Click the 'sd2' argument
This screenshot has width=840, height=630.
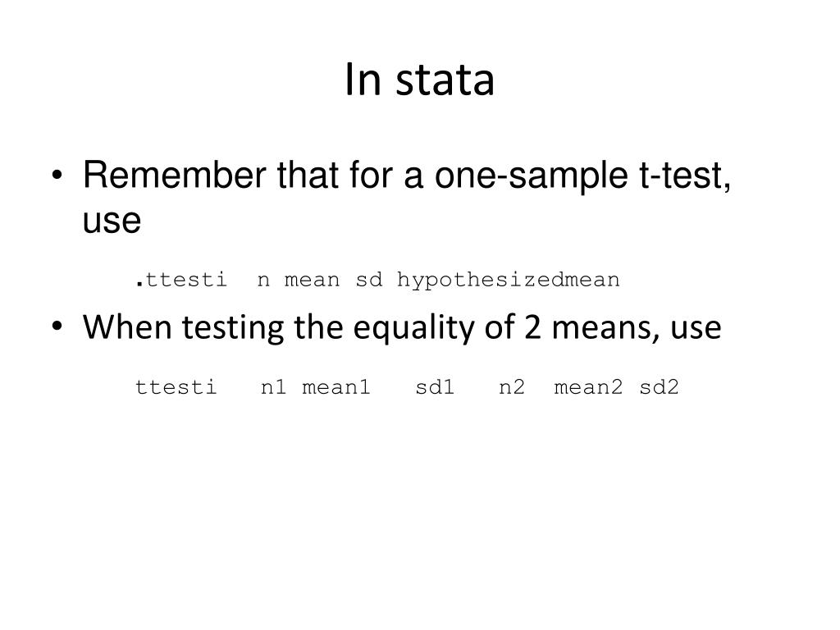659,387
